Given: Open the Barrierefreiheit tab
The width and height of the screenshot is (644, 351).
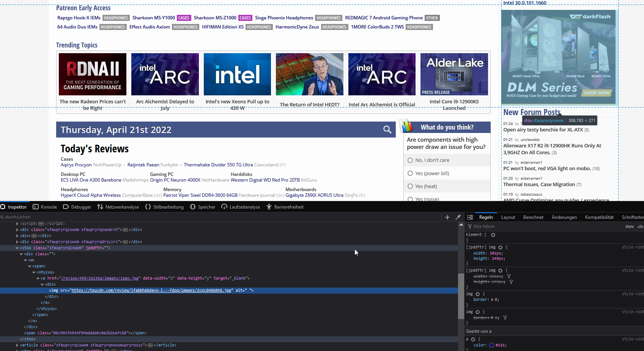Looking at the screenshot, I should pyautogui.click(x=285, y=207).
